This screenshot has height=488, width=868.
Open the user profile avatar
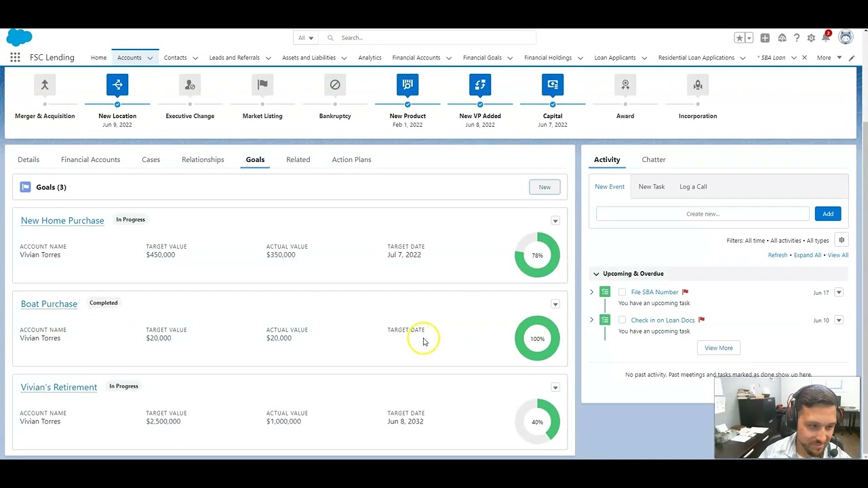[846, 37]
